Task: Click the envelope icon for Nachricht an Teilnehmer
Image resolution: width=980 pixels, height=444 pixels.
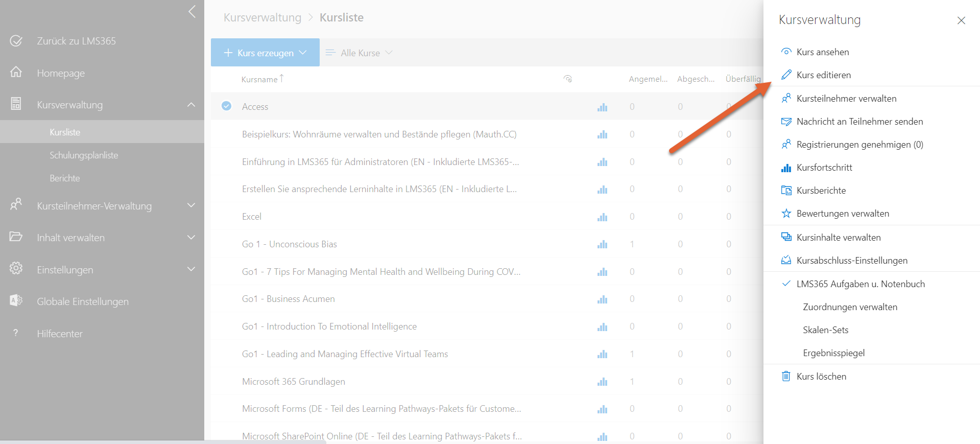Action: pos(786,122)
